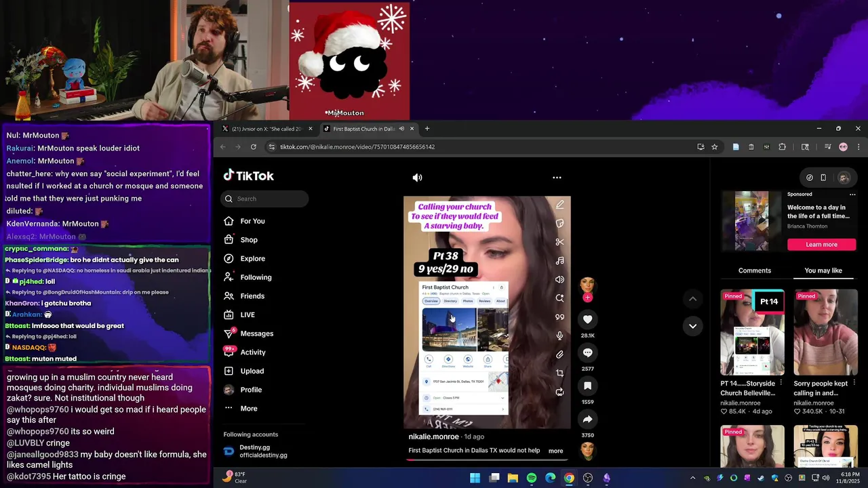Open Shop in the sidebar

(249, 240)
